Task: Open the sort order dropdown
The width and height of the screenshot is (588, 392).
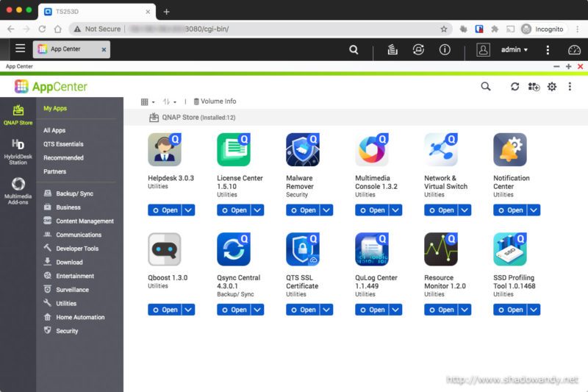Action: 170,101
